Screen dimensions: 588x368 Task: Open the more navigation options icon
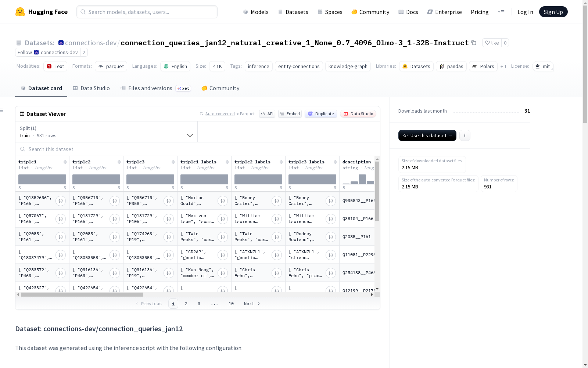coord(501,12)
